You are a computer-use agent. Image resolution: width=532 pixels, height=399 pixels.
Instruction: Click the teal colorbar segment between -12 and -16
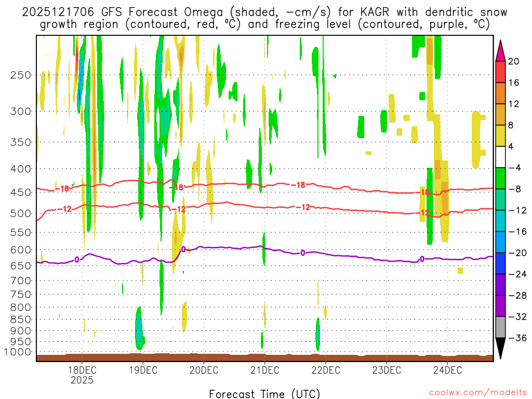coord(500,221)
